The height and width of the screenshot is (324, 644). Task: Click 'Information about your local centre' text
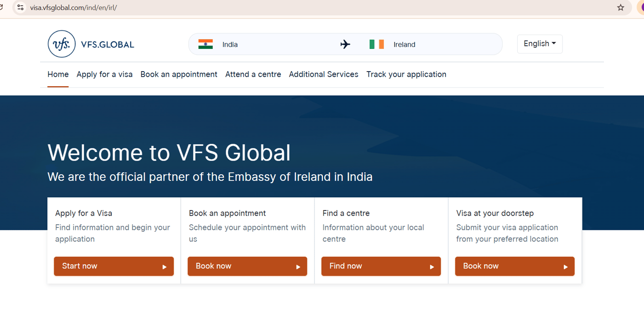[373, 233]
